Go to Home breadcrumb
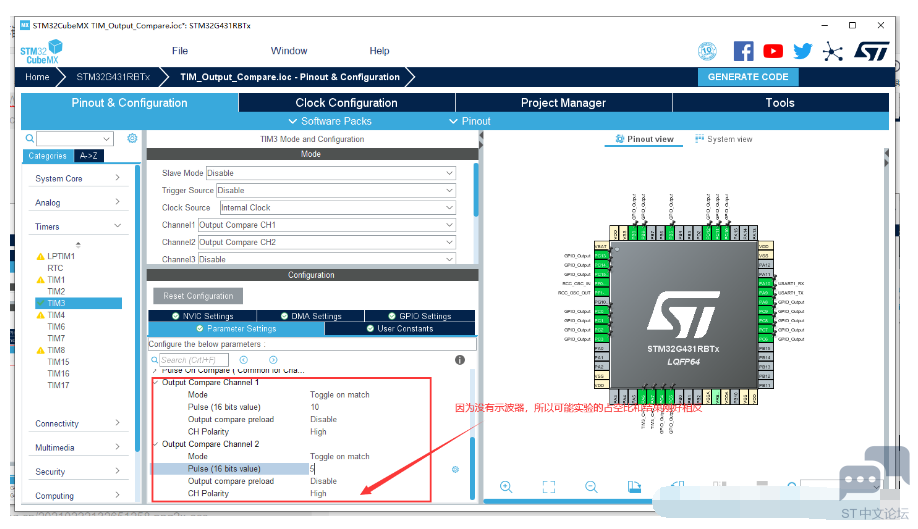Viewport: 918px width, 529px height. 37,77
